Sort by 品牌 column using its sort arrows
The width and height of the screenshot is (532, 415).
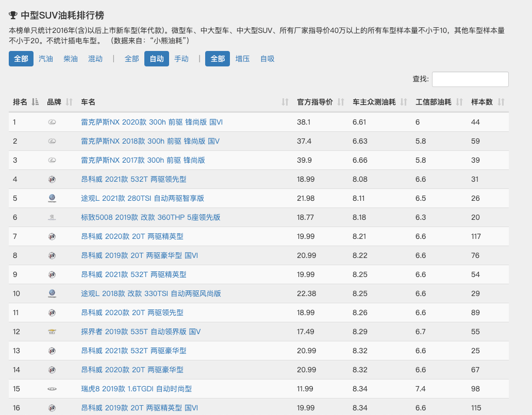point(69,102)
